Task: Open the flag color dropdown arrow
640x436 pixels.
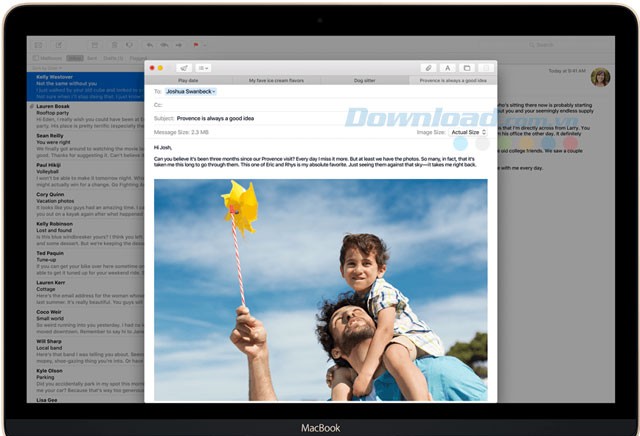Action: (204, 45)
